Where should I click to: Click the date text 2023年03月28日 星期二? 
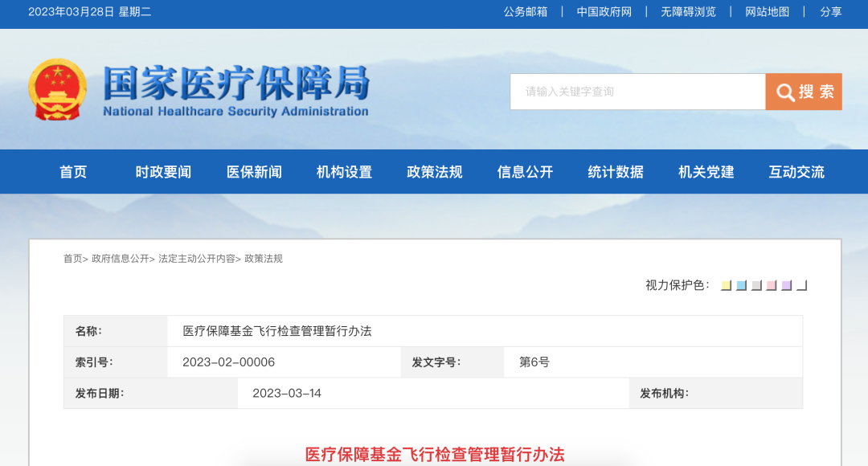pyautogui.click(x=90, y=12)
